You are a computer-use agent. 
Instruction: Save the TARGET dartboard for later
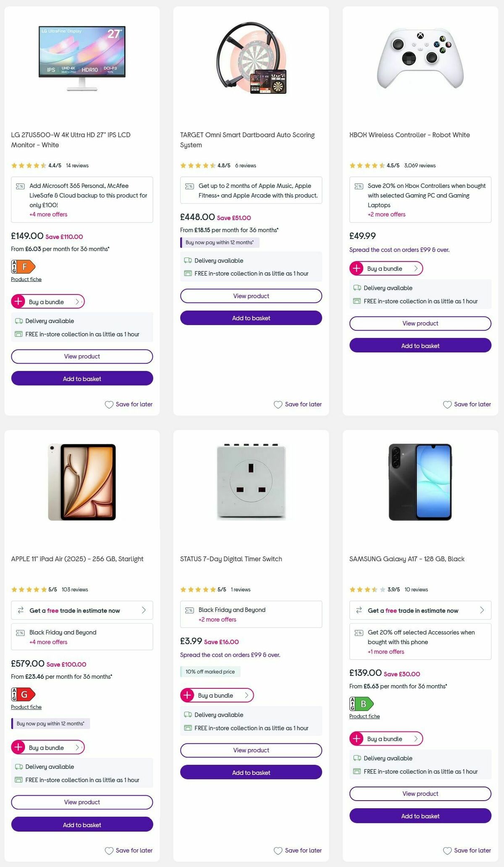click(297, 404)
